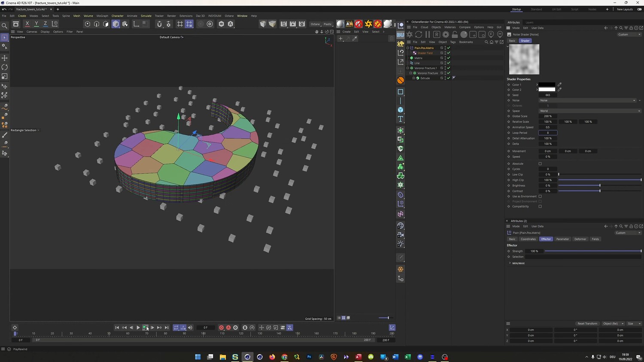Image resolution: width=644 pixels, height=362 pixels.
Task: Go to the start of the animation
Action: tap(117, 328)
